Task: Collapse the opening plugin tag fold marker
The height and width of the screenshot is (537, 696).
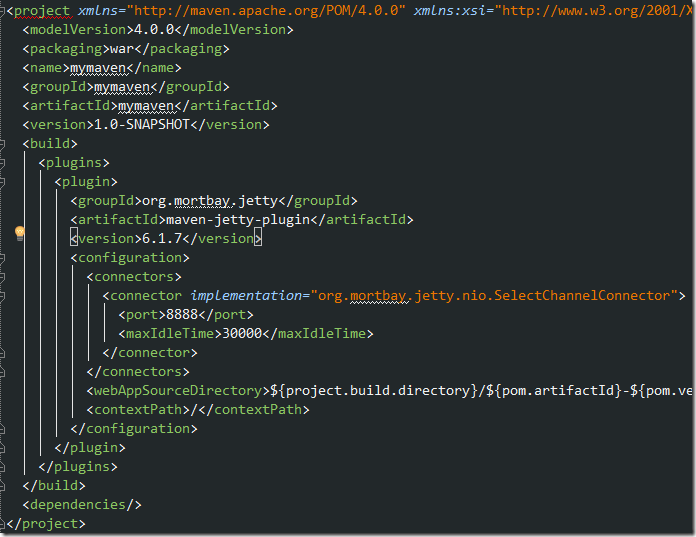Action: pyautogui.click(x=2, y=182)
